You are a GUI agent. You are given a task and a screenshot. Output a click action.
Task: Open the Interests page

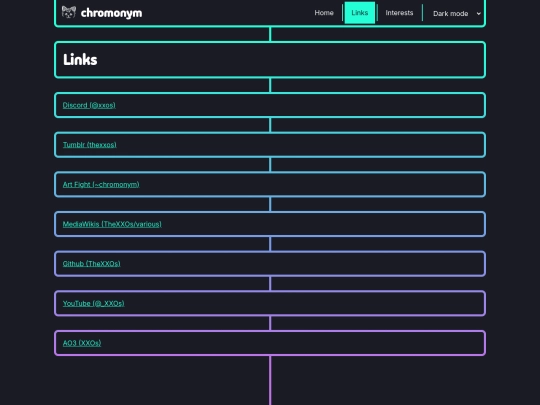click(x=399, y=13)
